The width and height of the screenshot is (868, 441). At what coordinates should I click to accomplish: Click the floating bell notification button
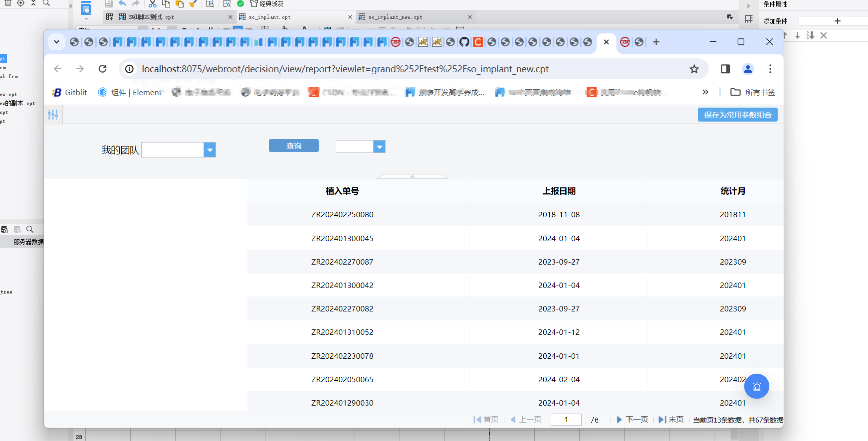757,386
